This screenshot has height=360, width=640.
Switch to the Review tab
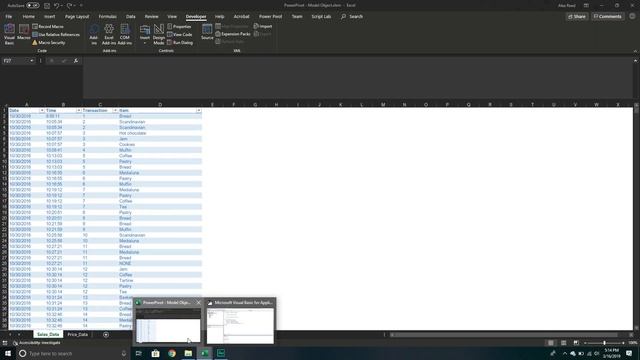[151, 16]
